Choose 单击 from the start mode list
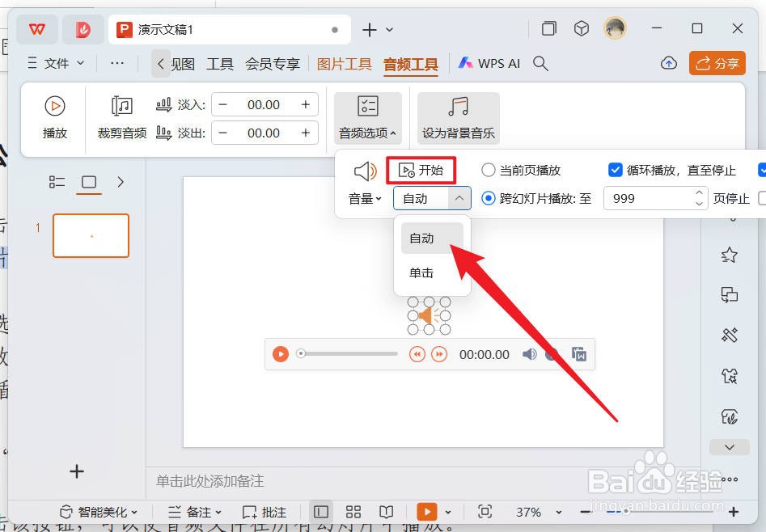 pos(421,272)
